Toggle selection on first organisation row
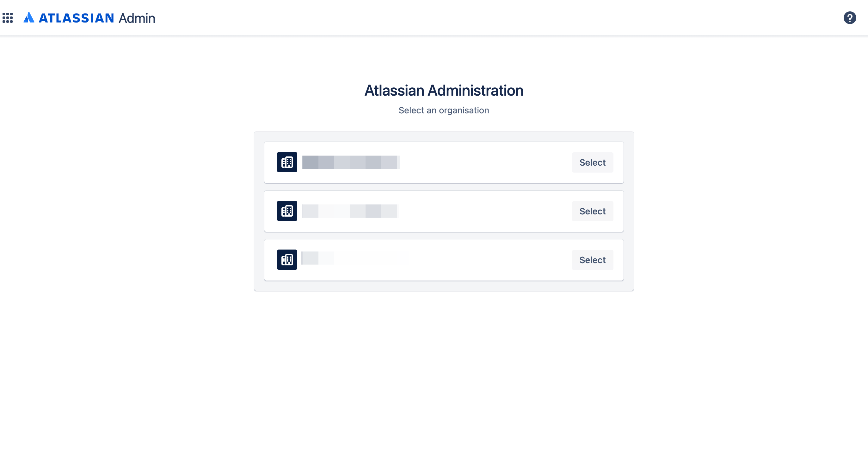The height and width of the screenshot is (450, 868). (592, 162)
